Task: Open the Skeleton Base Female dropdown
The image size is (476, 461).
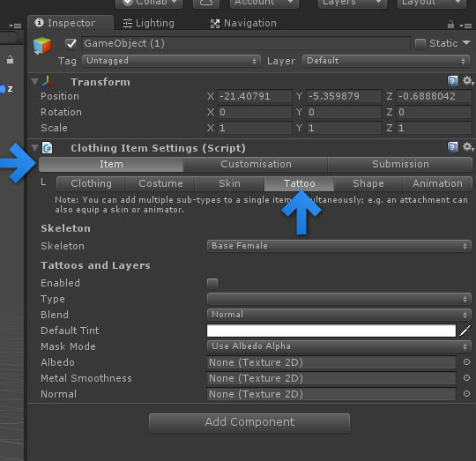Action: (x=339, y=246)
